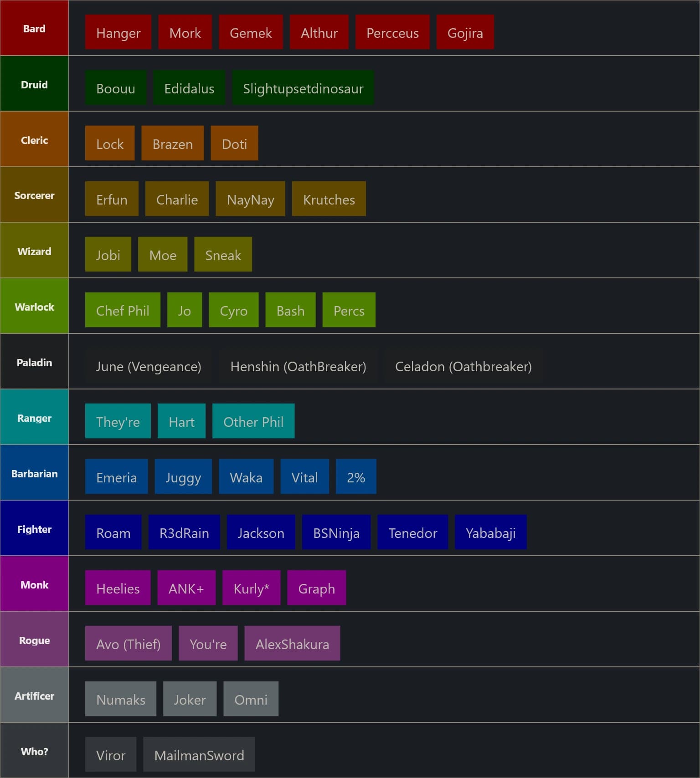The width and height of the screenshot is (700, 778).
Task: Click the Kurly* tag in Monk row
Action: click(251, 588)
